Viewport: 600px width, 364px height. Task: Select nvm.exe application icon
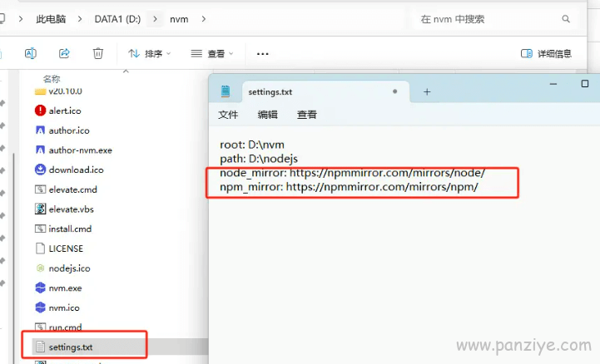coord(40,288)
